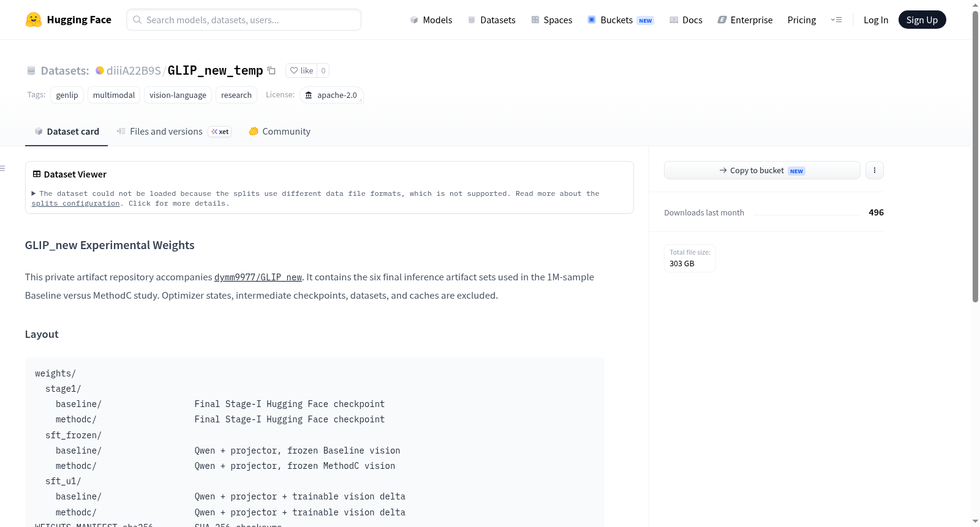This screenshot has height=527, width=980.
Task: Click the Downloads last month value 496
Action: click(x=876, y=212)
